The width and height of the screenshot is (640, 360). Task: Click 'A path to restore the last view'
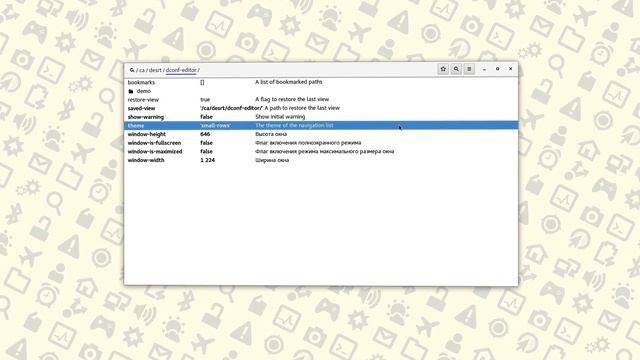pos(302,108)
